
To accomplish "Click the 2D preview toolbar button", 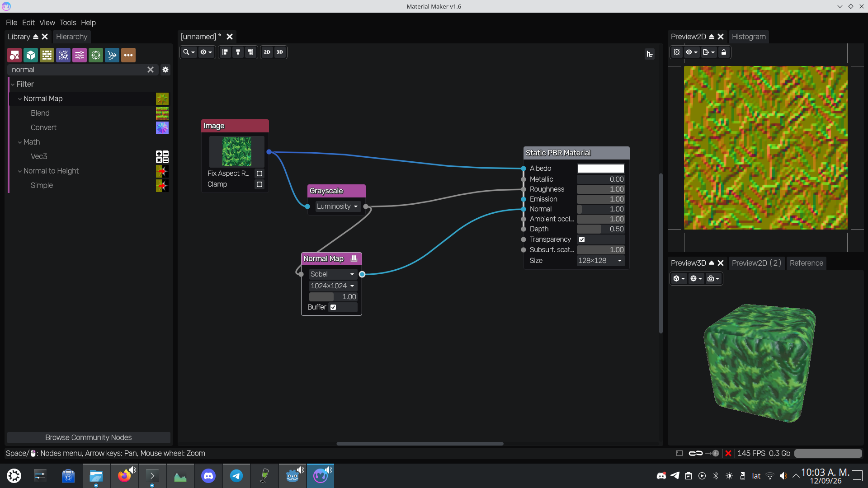I will click(x=267, y=52).
